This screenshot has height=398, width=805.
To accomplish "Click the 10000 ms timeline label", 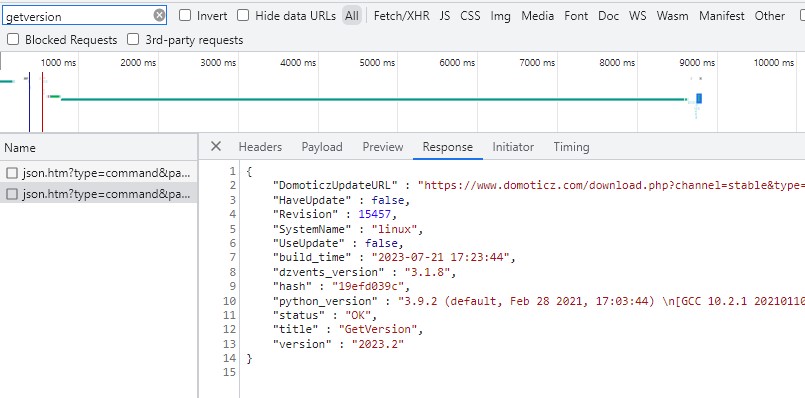I will pos(774,63).
